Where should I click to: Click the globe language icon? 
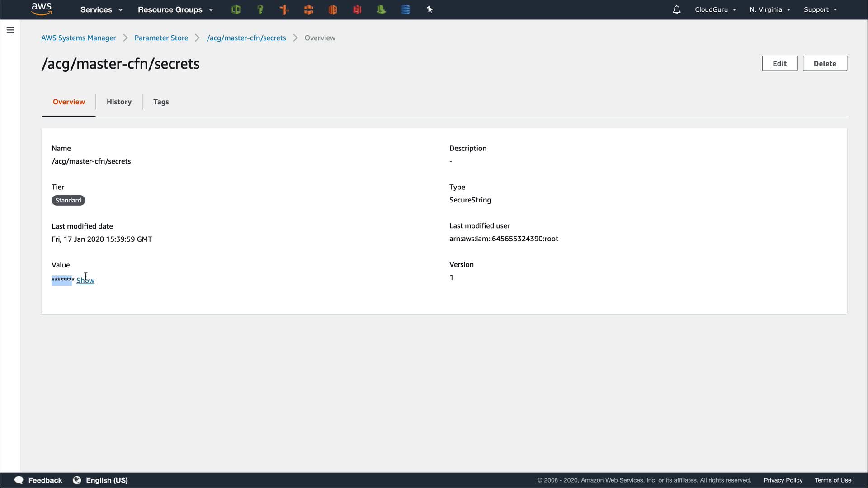coord(77,480)
